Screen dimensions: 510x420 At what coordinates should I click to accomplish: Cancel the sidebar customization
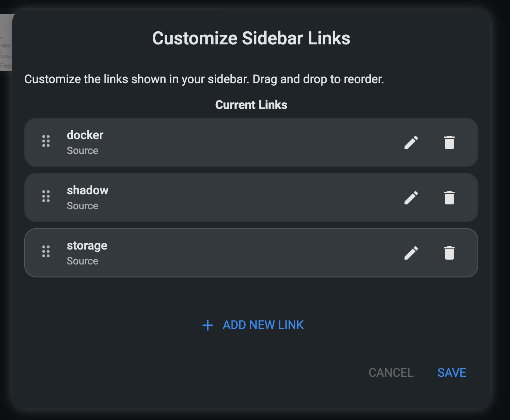(391, 373)
